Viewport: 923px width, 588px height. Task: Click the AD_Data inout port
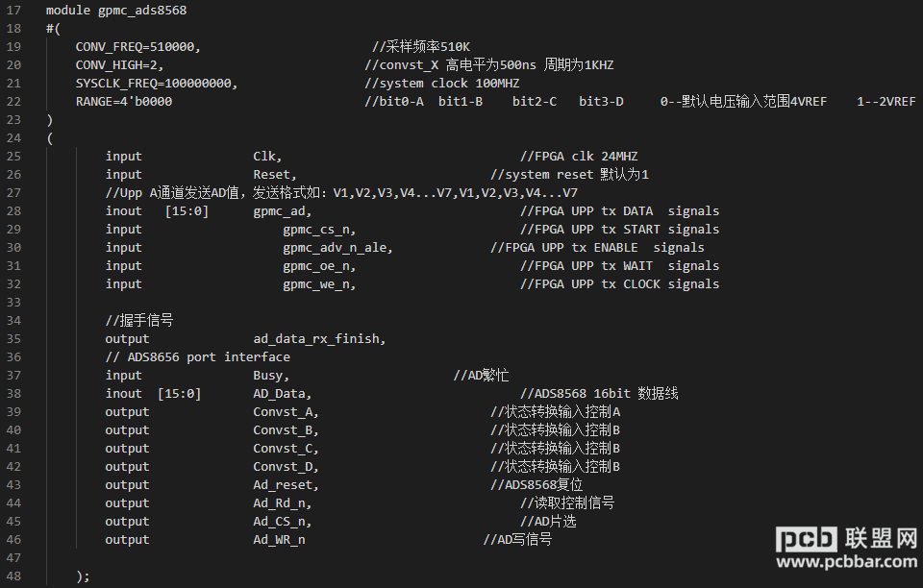coord(279,393)
